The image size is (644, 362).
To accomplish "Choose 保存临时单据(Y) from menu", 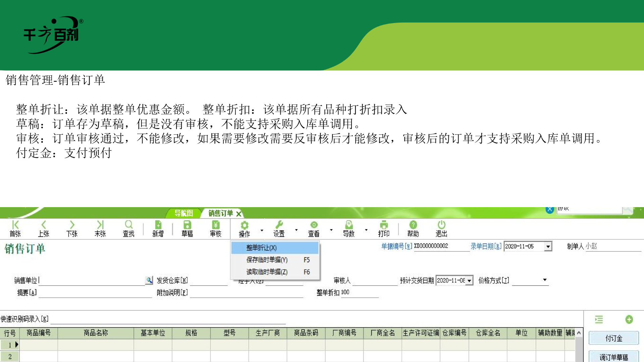I will click(267, 260).
